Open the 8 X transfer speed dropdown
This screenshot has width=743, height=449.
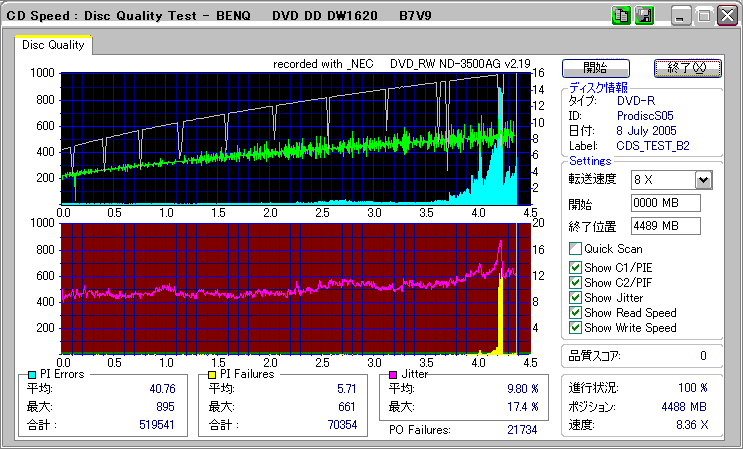click(x=702, y=179)
